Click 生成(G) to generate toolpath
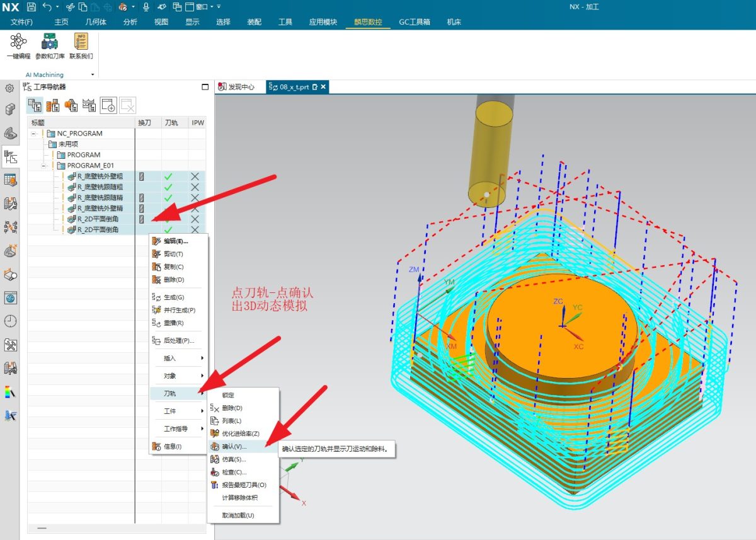Screen dimensions: 756x540 (x=174, y=297)
